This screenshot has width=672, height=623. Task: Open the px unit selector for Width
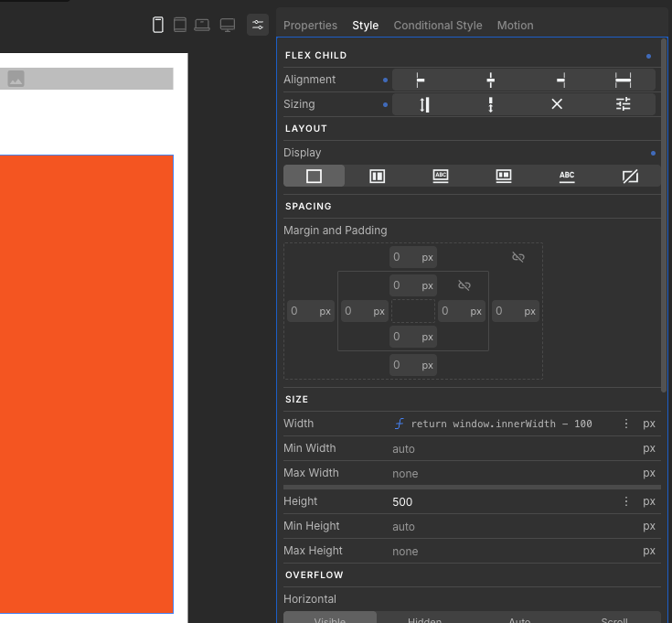(649, 424)
